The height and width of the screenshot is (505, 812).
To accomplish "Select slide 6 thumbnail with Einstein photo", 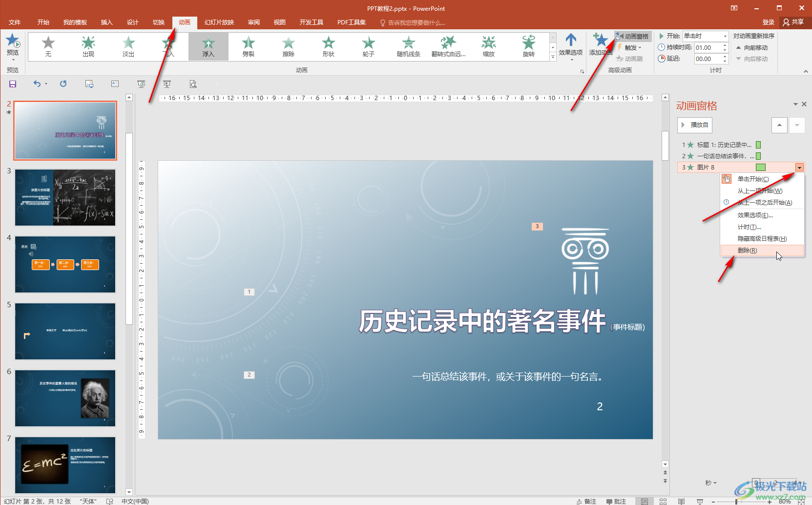I will click(65, 399).
